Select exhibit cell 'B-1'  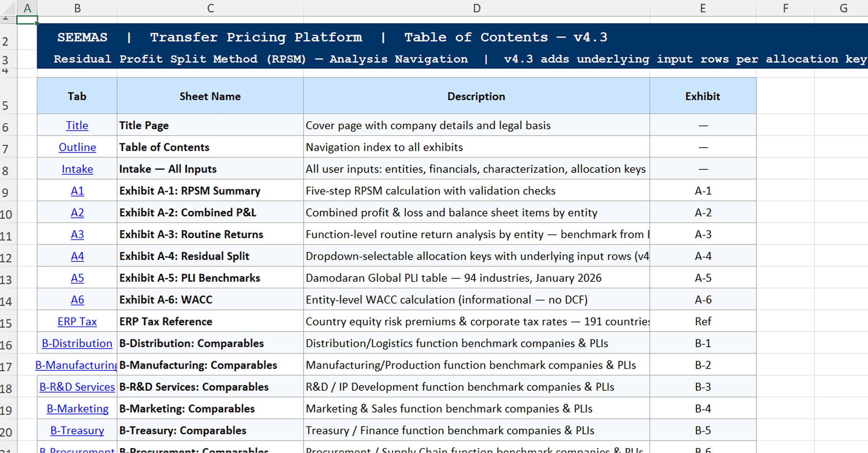[x=703, y=343]
